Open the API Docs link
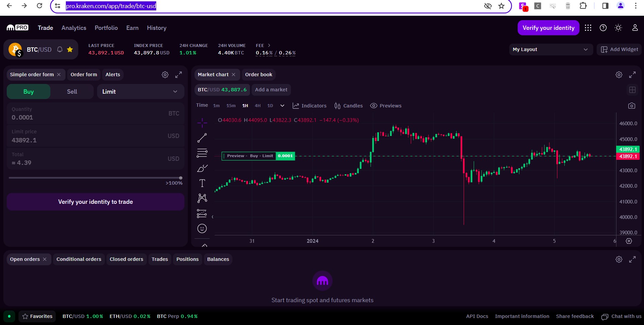This screenshot has width=644, height=325. point(477,316)
